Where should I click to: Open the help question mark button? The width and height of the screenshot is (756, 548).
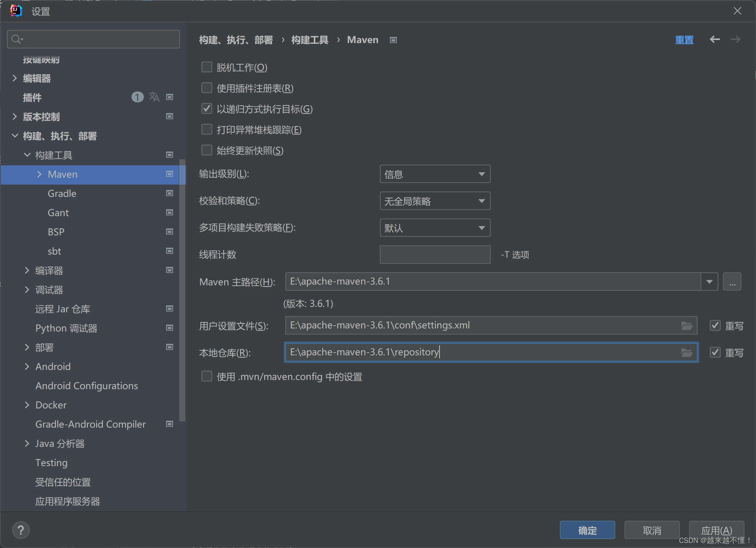coord(21,530)
